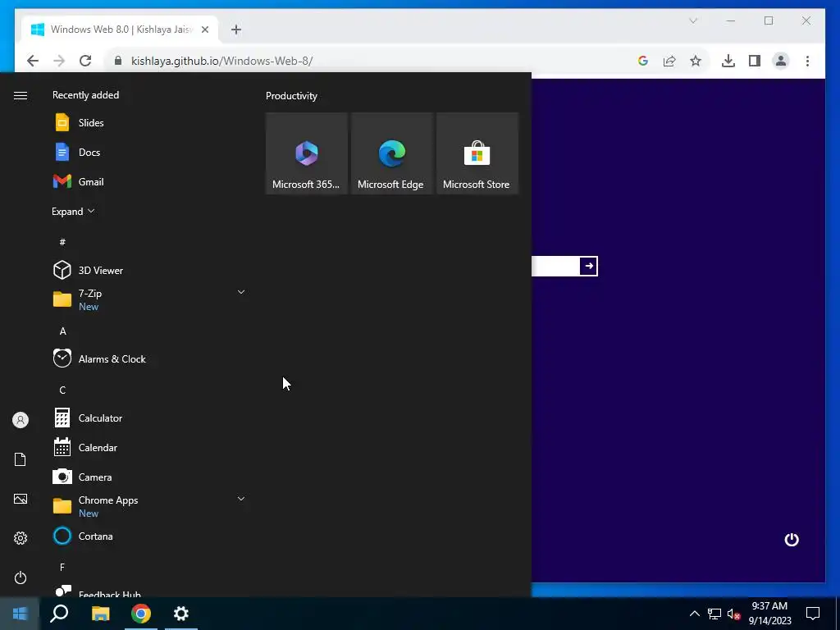Click the password input field on web page
Image resolution: width=840 pixels, height=630 pixels.
tap(555, 266)
